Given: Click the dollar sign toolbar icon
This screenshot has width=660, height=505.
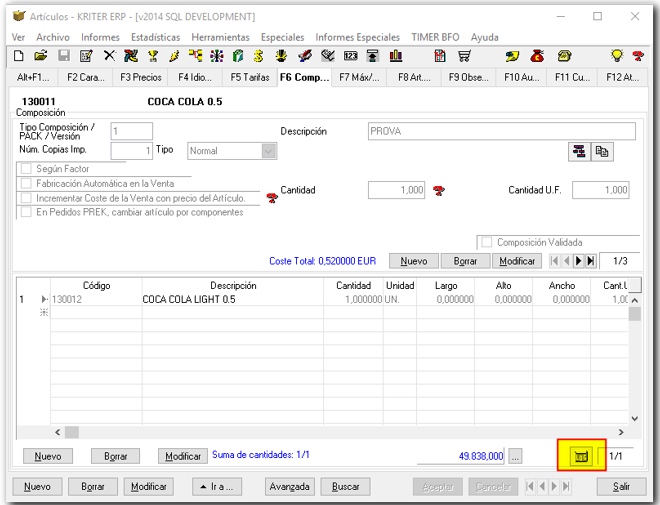Looking at the screenshot, I should pos(258,56).
